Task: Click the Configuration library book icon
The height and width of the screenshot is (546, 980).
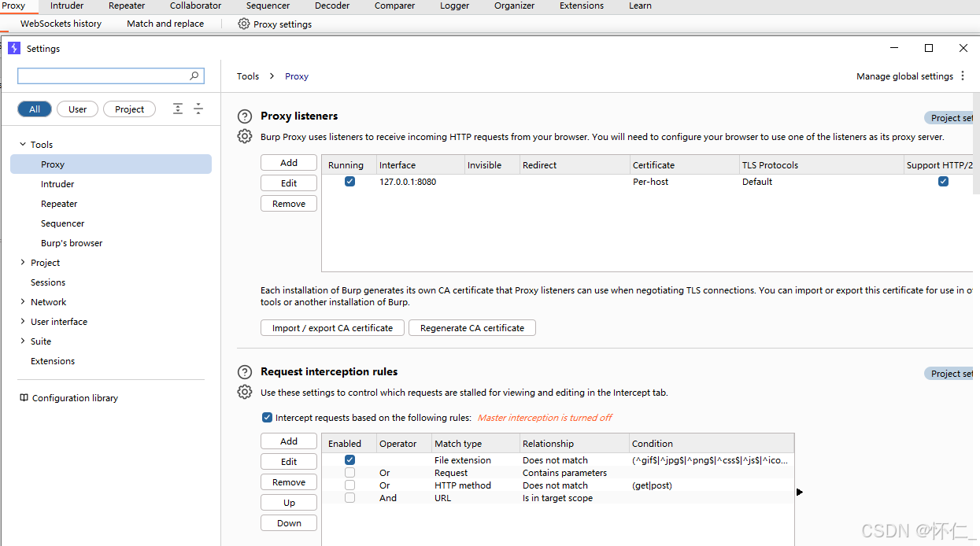Action: pyautogui.click(x=24, y=398)
